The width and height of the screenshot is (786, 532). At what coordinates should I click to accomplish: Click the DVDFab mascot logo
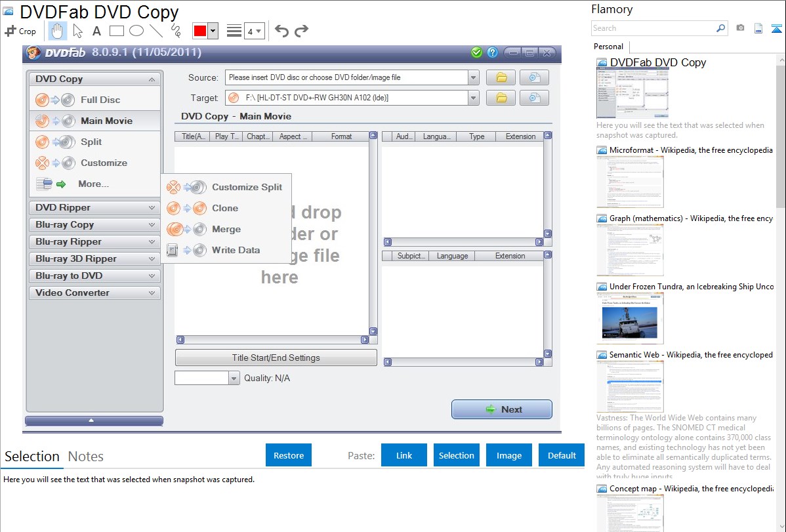33,52
